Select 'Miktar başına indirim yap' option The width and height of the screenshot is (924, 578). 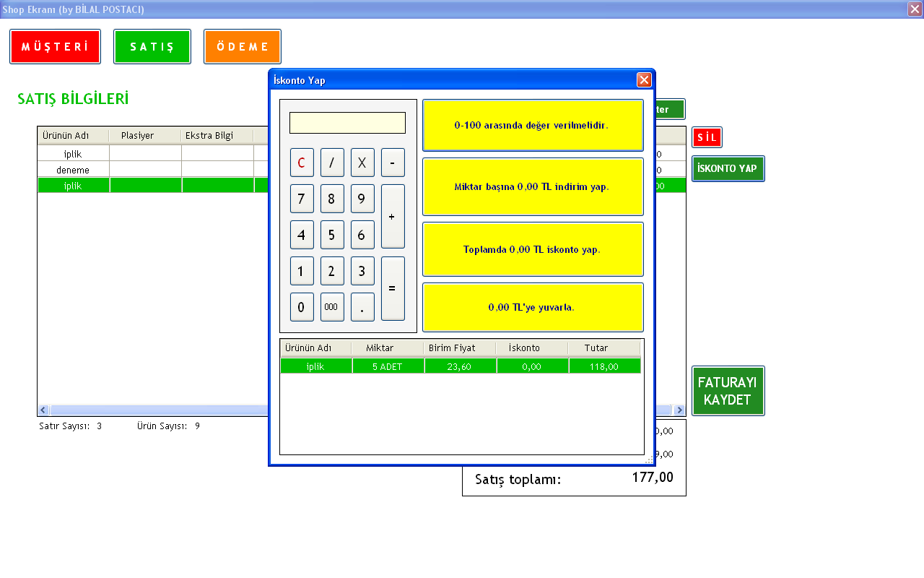tap(532, 186)
